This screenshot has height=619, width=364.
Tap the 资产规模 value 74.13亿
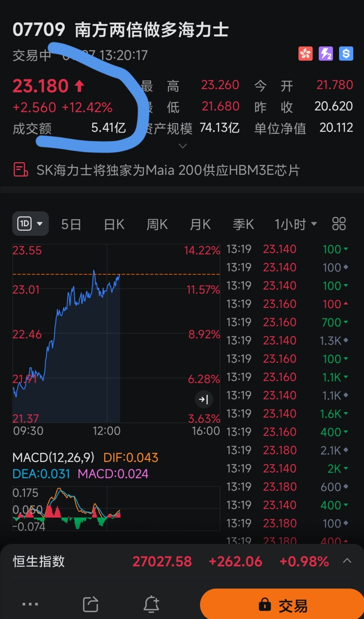220,128
